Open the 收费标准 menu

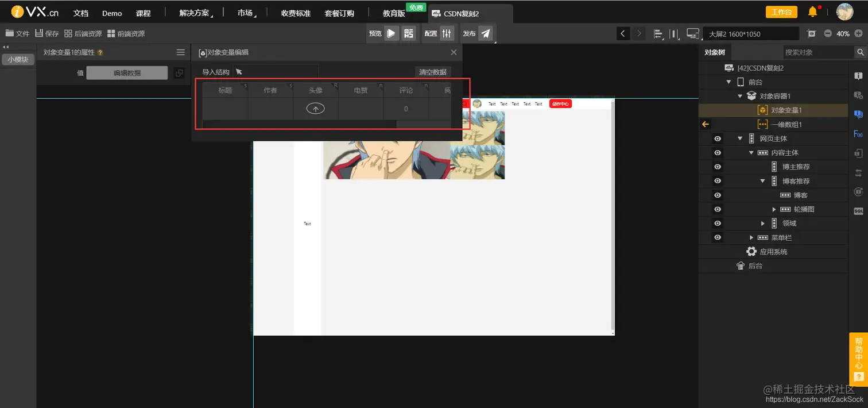(295, 13)
